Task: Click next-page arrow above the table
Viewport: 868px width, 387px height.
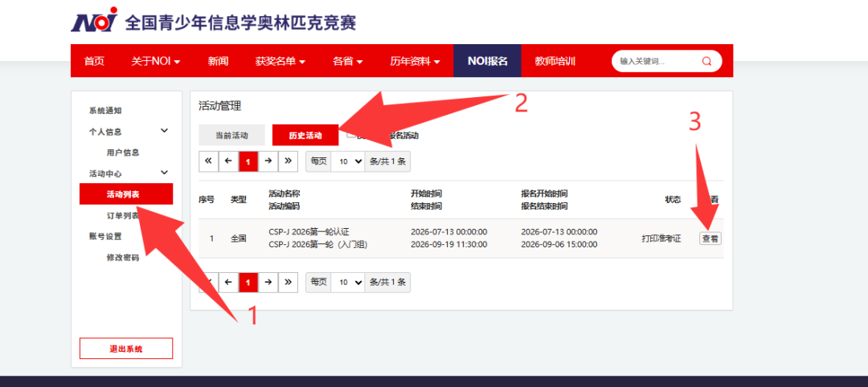Action: 268,161
